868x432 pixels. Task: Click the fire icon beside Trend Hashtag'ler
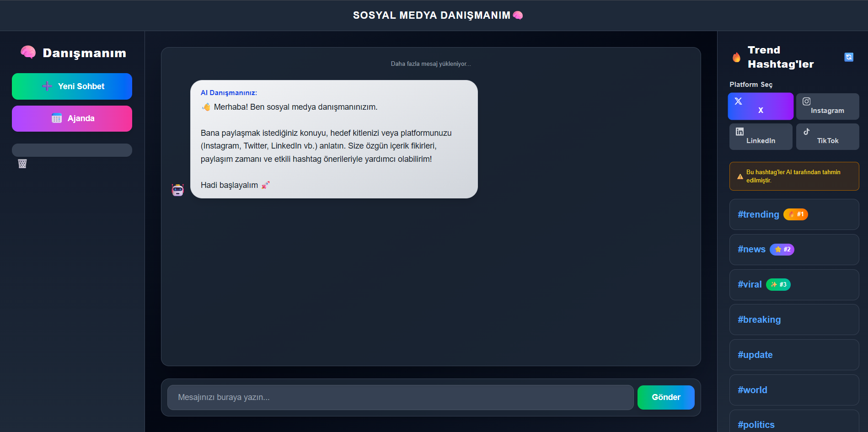736,57
